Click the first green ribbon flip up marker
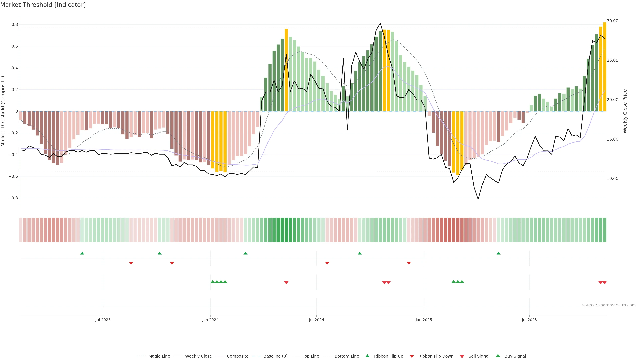 pyautogui.click(x=82, y=253)
